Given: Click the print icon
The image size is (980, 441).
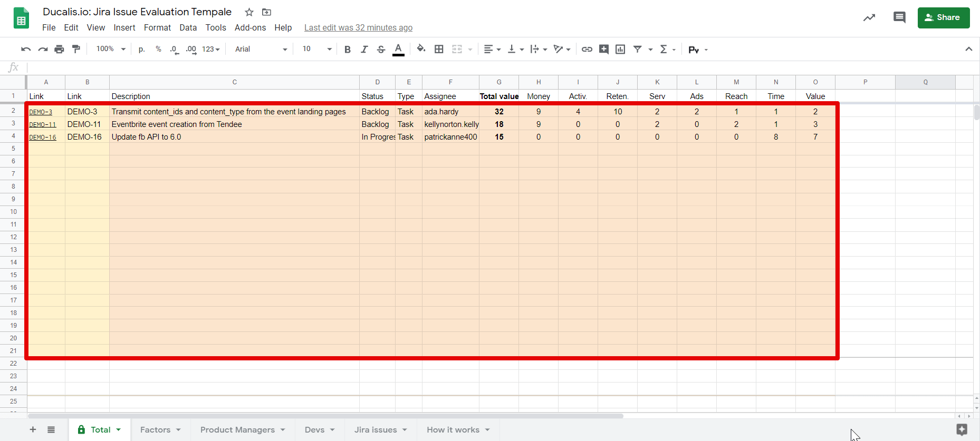Looking at the screenshot, I should pyautogui.click(x=59, y=49).
